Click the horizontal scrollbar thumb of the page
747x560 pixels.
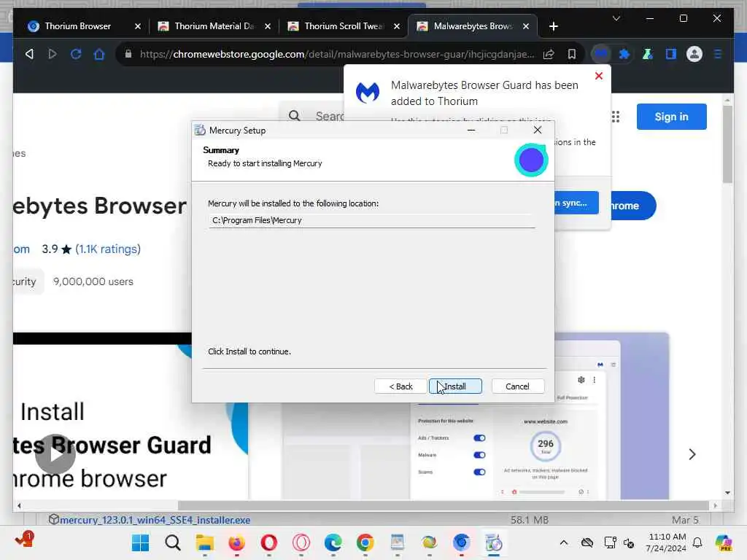[444, 505]
